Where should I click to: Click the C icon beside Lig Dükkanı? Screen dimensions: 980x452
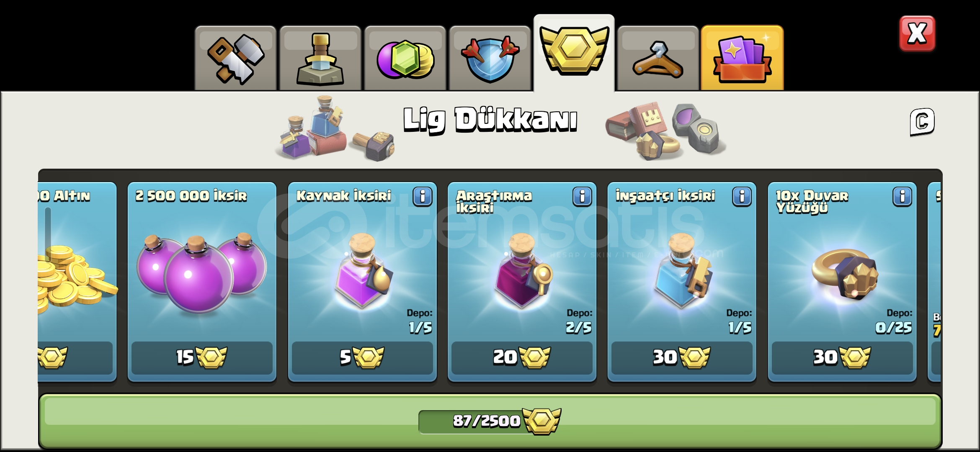(922, 122)
